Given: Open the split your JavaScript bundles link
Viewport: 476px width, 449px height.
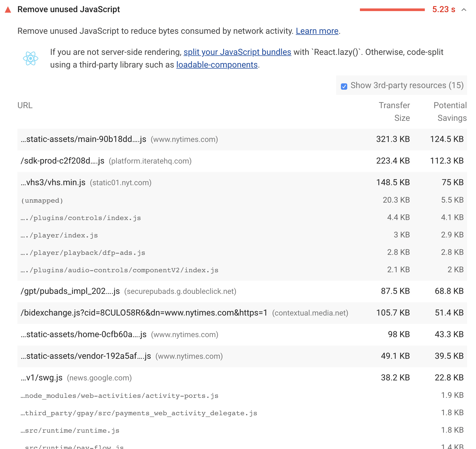Looking at the screenshot, I should [x=237, y=52].
